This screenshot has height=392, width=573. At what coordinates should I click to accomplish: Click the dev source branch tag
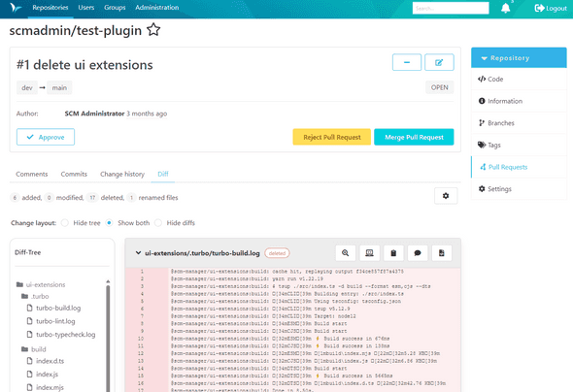pos(27,87)
